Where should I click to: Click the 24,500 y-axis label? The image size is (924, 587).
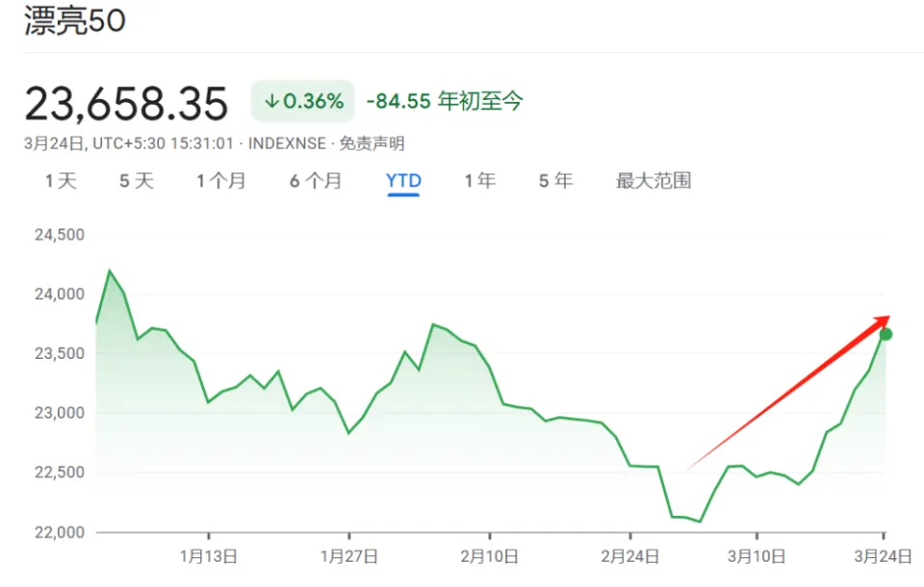(60, 234)
